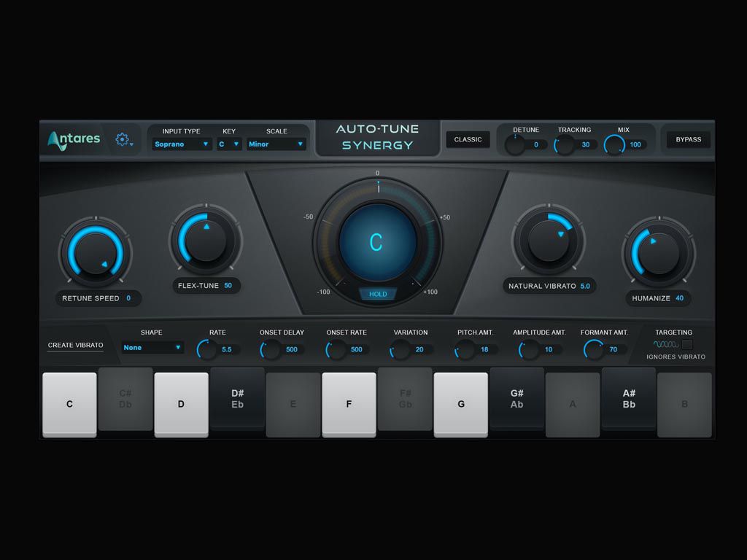Toggle the G key on keyboard
The height and width of the screenshot is (560, 747).
click(x=461, y=404)
